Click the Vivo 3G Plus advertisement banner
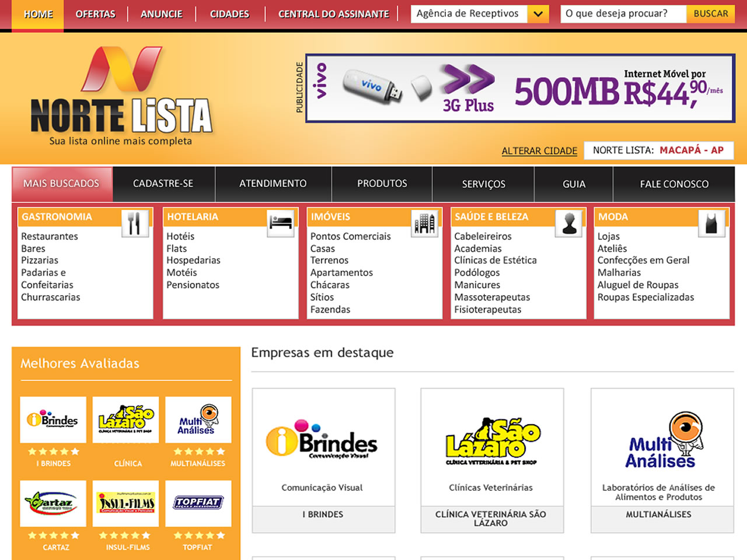 click(x=520, y=88)
